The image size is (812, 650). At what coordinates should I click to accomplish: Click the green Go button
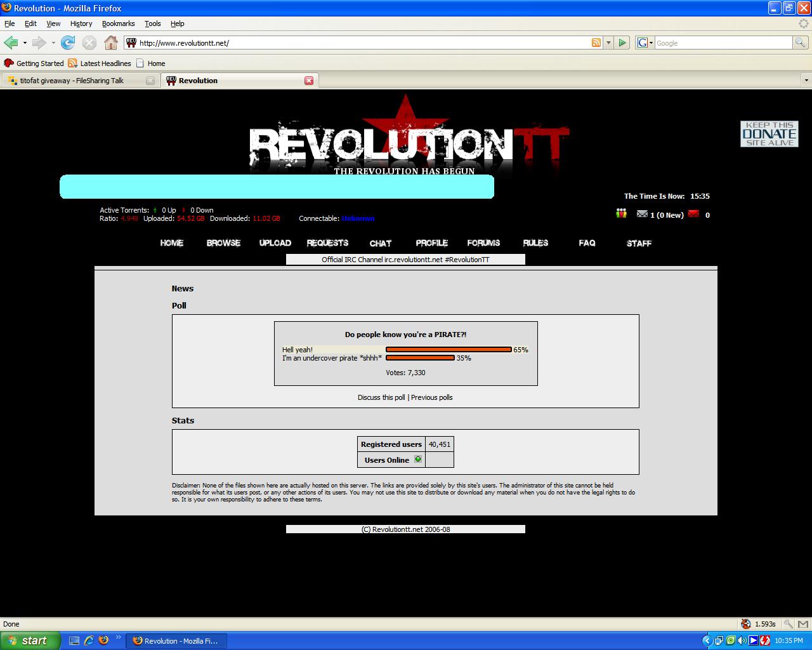click(622, 43)
